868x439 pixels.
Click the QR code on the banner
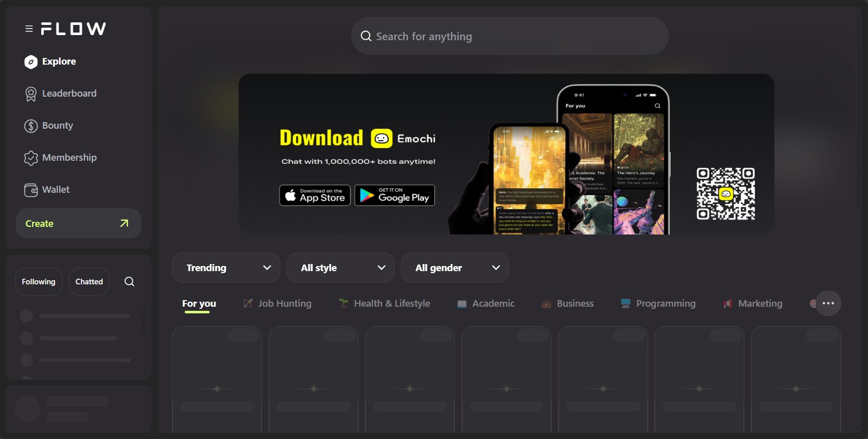tap(726, 193)
